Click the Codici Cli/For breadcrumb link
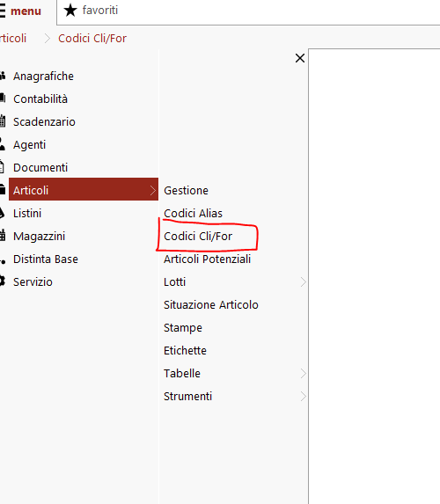 92,38
